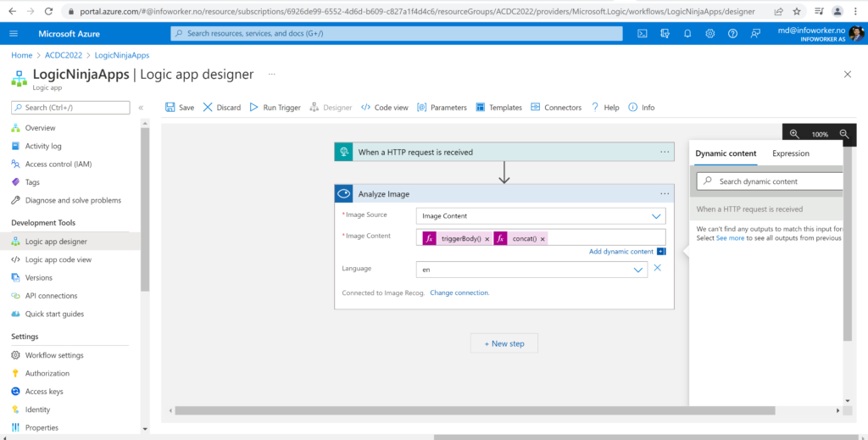The image size is (868, 440).
Task: Switch to Code view
Action: click(x=385, y=108)
